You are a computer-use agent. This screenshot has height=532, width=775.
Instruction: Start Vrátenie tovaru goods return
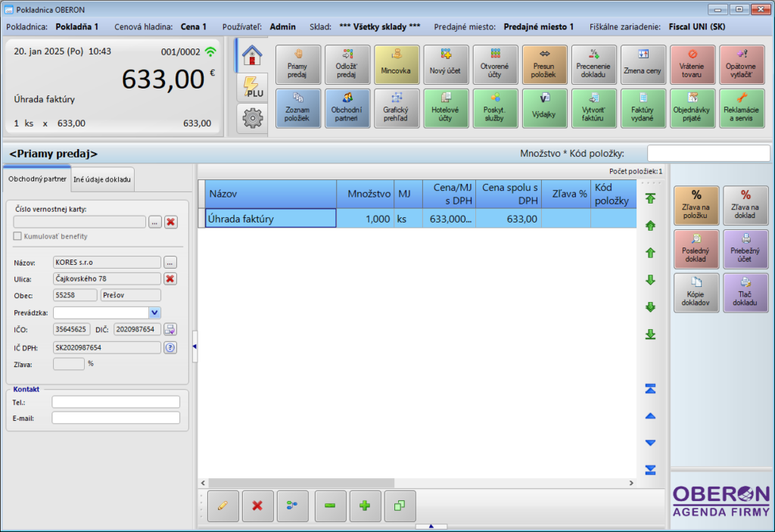[693, 65]
